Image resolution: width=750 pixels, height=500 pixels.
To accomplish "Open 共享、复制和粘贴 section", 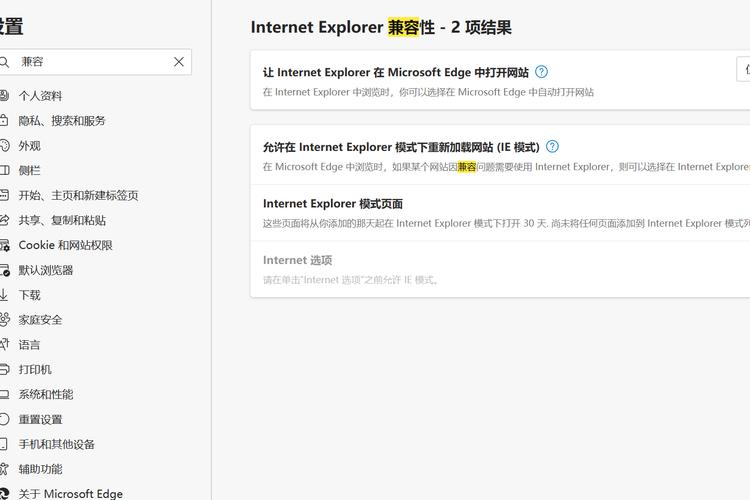I will (62, 220).
